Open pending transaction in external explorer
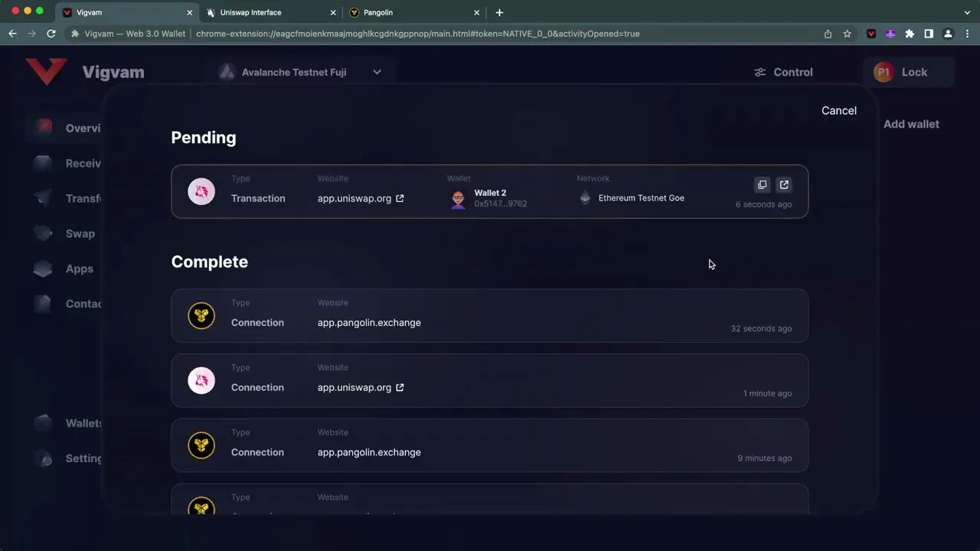The width and height of the screenshot is (980, 551). [x=784, y=184]
